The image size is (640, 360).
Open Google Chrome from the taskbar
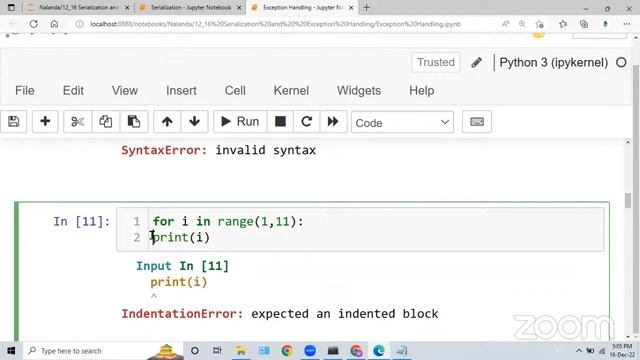tap(287, 351)
